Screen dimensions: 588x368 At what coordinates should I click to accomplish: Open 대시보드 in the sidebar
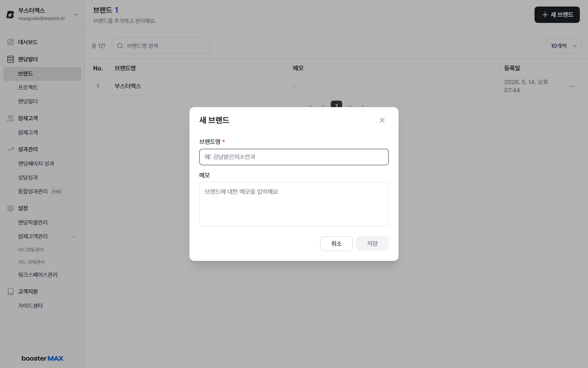[x=28, y=42]
